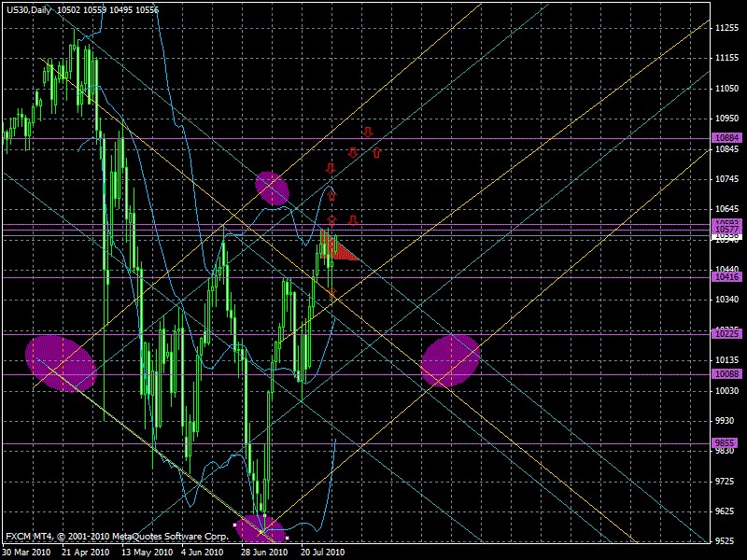Viewport: 747px width, 560px height.
Task: Click the magenta 10225 price label
Action: (727, 334)
